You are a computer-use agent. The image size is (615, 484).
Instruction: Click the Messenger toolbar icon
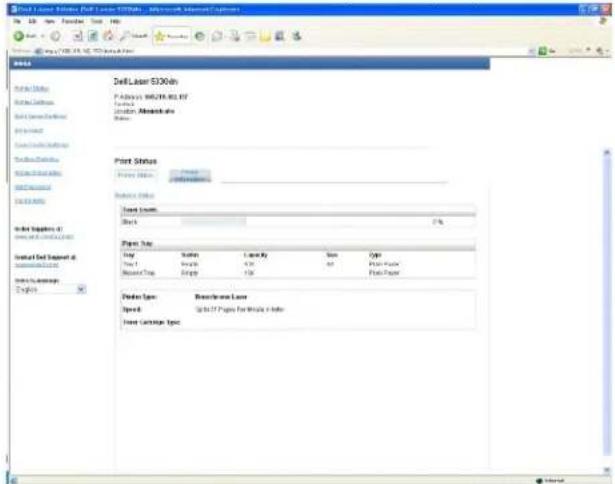[x=297, y=36]
